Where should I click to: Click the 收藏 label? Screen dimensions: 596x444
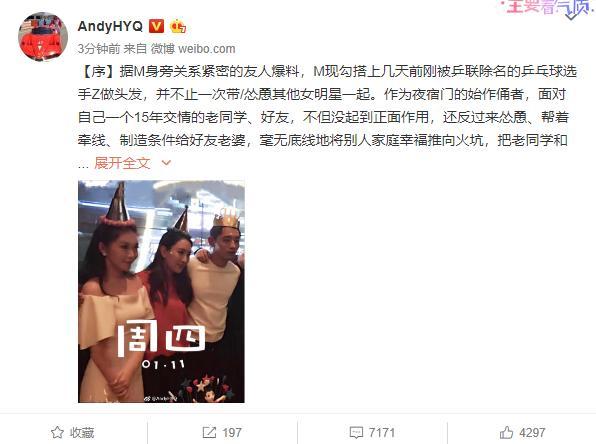(x=82, y=433)
